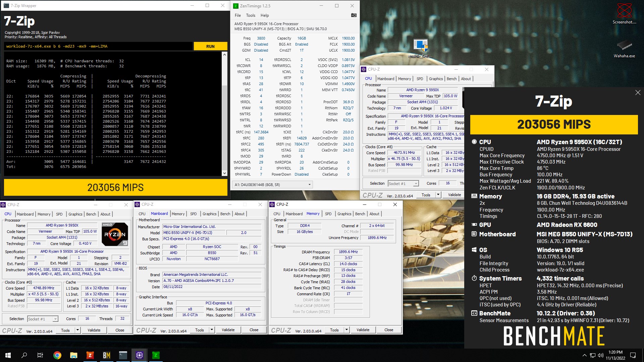Select the enable_Set desktop shortcut icon
Viewport: 644px width, 362px height.
pos(420,49)
